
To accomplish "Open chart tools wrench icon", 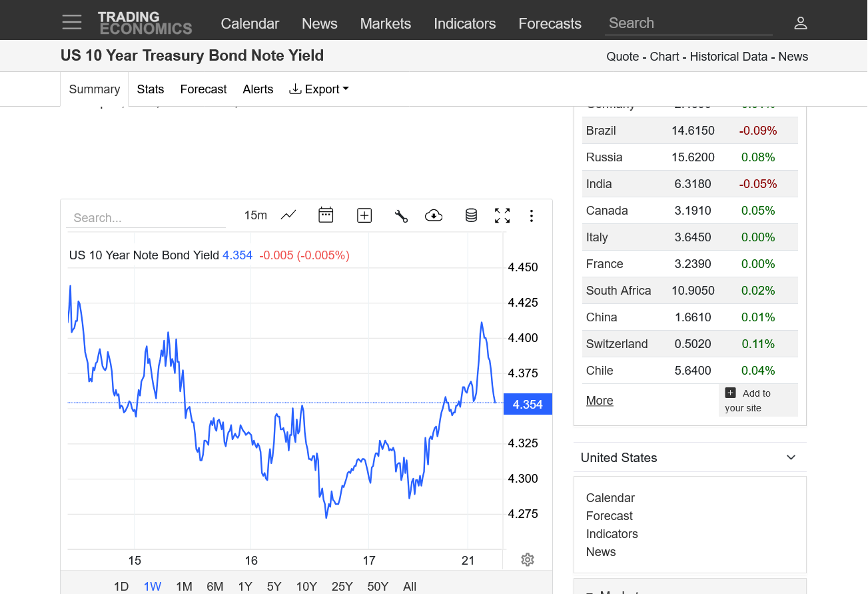I will click(x=401, y=215).
